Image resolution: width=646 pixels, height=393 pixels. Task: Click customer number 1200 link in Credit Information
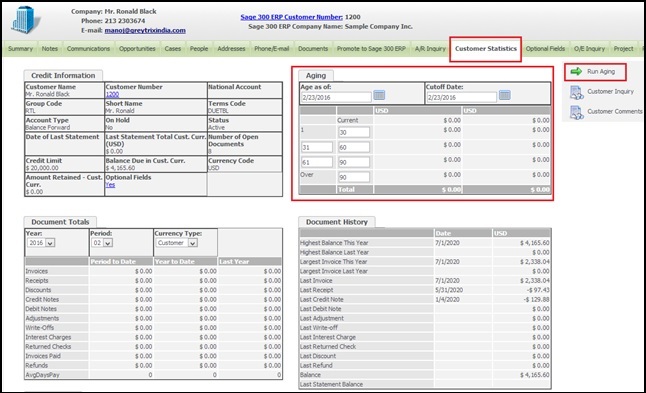pos(112,94)
